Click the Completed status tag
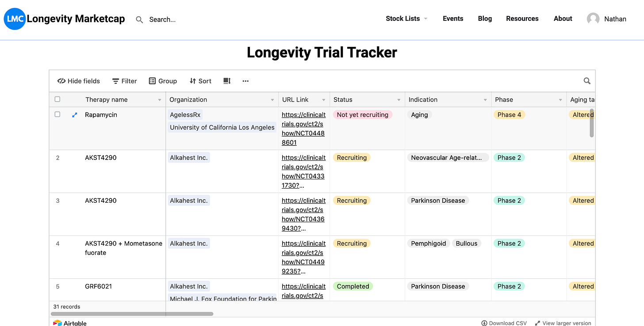This screenshot has height=326, width=644. coord(353,286)
